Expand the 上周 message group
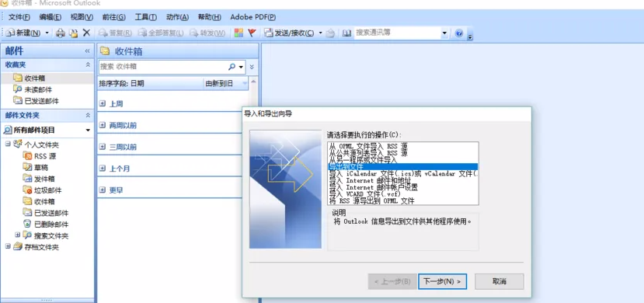 point(103,104)
